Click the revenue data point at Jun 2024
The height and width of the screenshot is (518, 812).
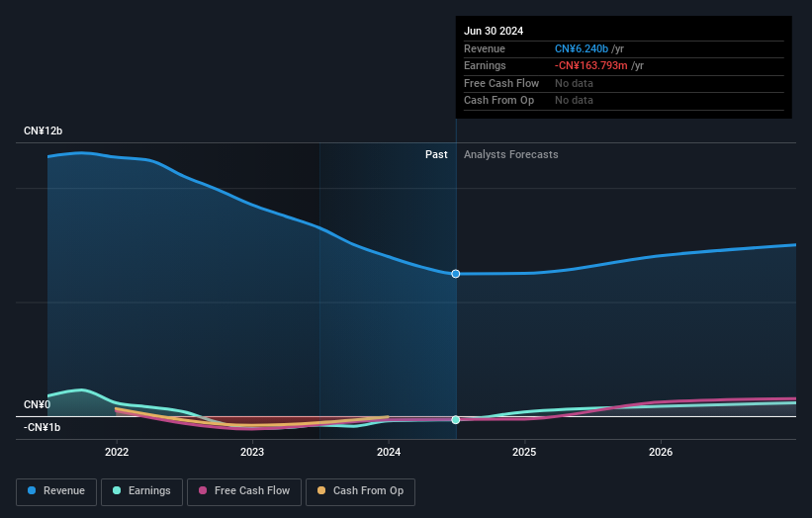click(x=456, y=274)
